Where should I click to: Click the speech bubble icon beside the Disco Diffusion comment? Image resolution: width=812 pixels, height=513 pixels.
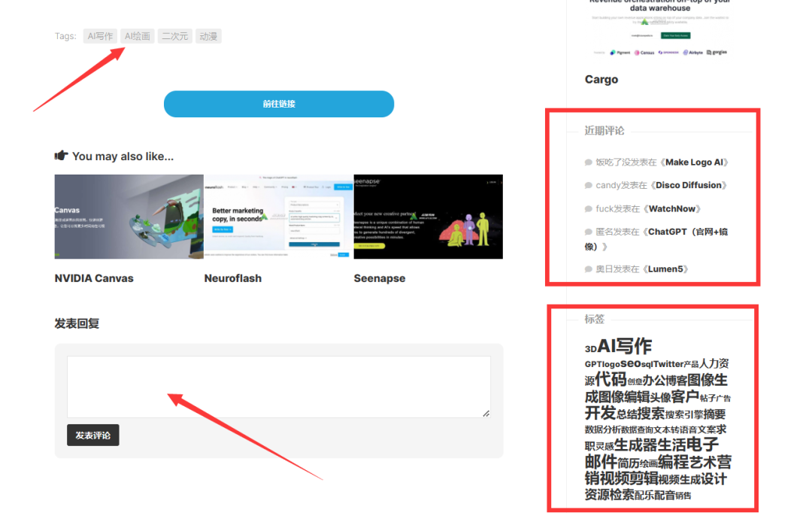pos(588,186)
